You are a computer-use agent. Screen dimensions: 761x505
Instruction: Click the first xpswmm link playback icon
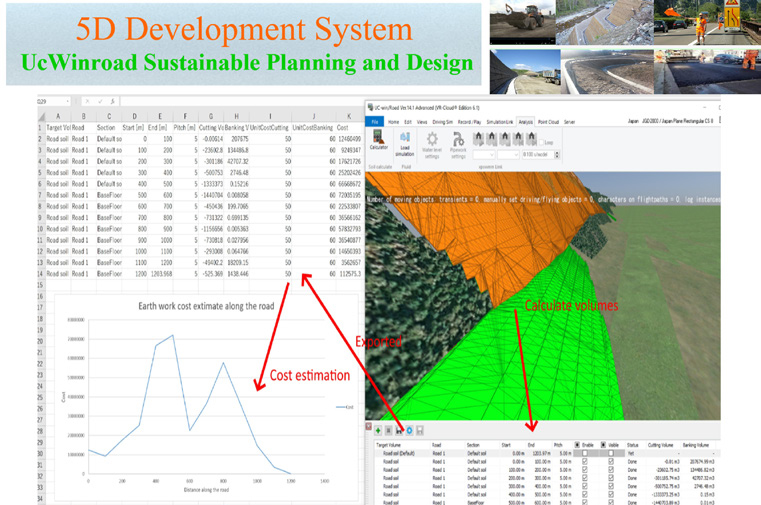coord(479,139)
